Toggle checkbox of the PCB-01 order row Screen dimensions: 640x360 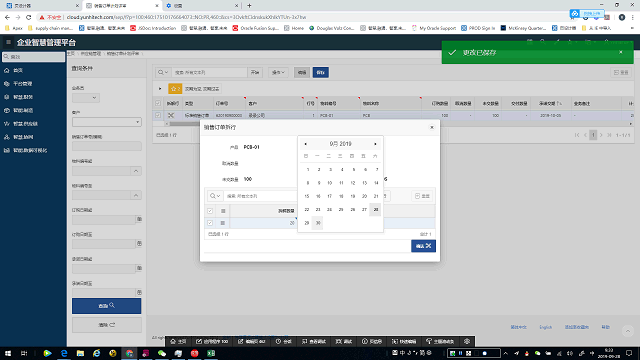pyautogui.click(x=158, y=116)
